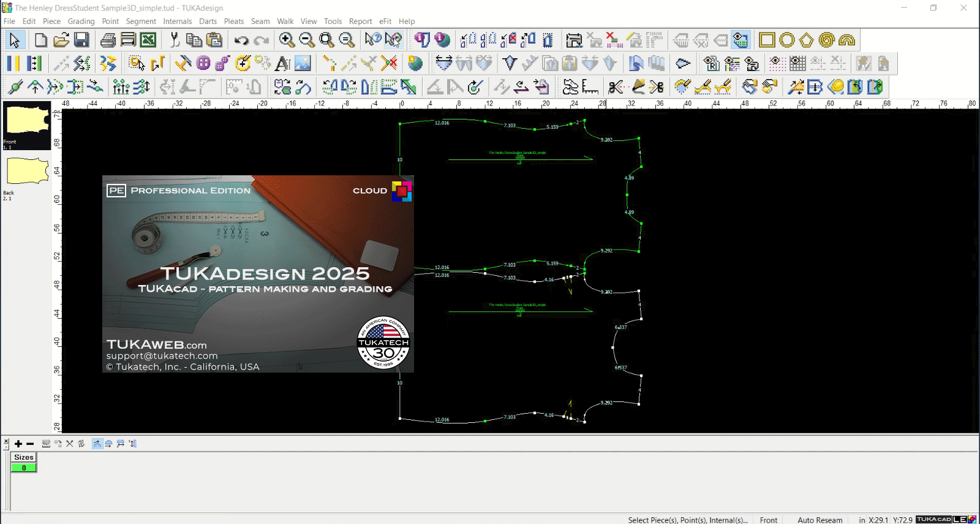
Task: Select the text 'A' annotation tool
Action: (x=283, y=63)
